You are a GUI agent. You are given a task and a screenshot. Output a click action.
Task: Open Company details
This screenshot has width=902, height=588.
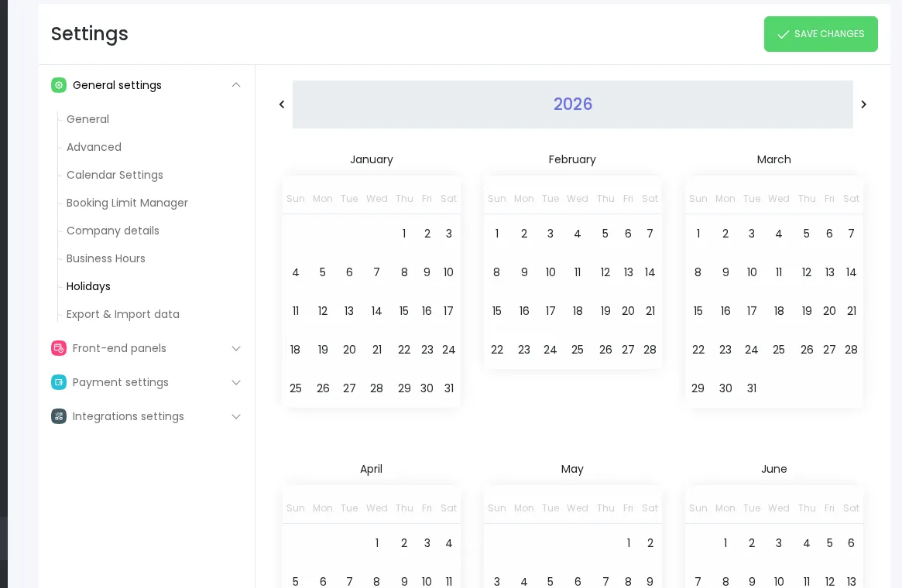[x=113, y=231]
